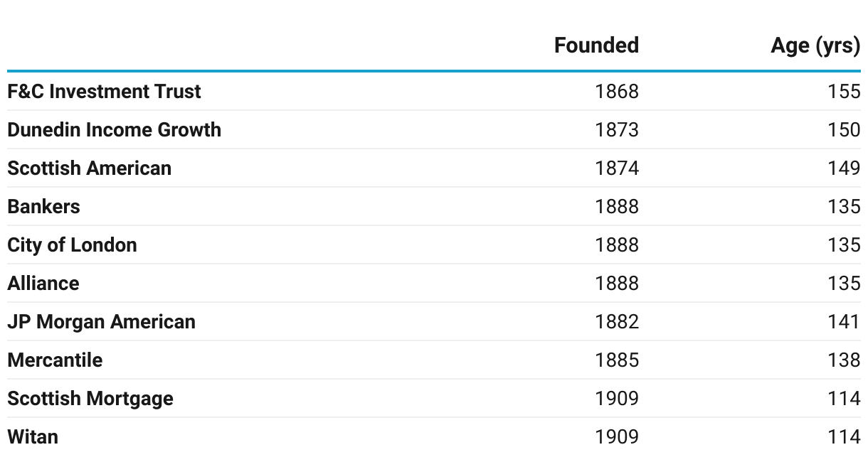Click the Alliance row label

point(43,284)
